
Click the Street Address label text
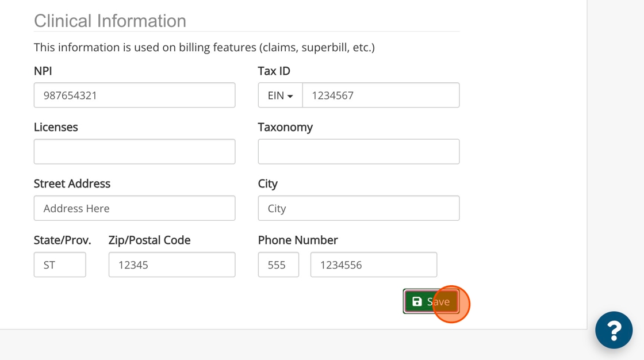click(x=72, y=183)
